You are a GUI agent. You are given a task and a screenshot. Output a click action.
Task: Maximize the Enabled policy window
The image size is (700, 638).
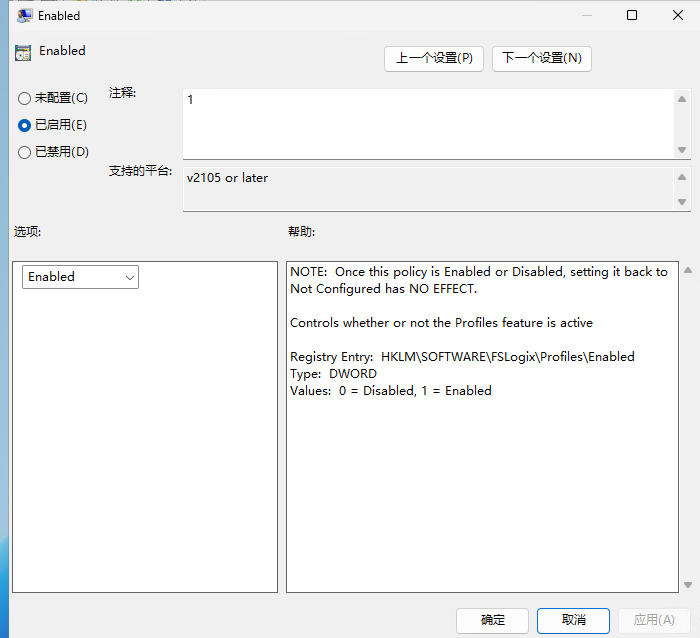(x=632, y=16)
